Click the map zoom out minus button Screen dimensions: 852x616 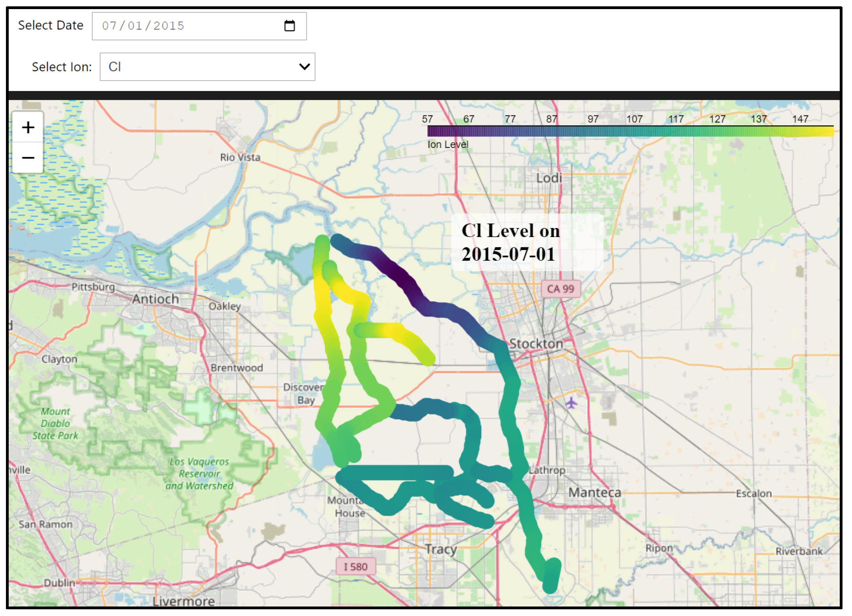pos(28,158)
